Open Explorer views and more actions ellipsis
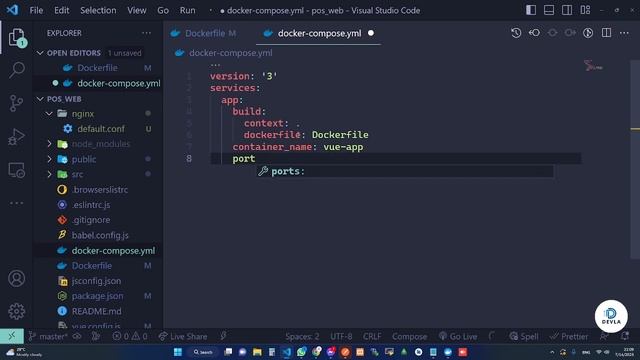Screen dimensions: 640x360 (146, 33)
